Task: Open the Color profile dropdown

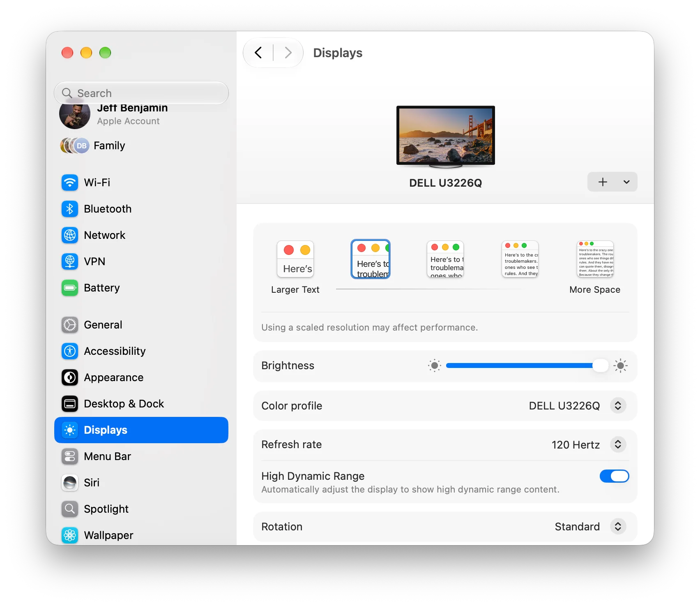Action: tap(618, 406)
